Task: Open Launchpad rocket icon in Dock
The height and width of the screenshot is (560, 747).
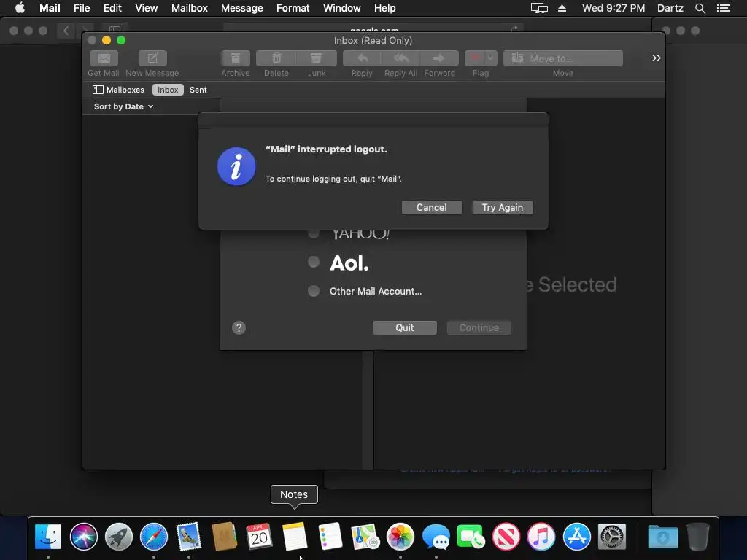Action: tap(119, 536)
